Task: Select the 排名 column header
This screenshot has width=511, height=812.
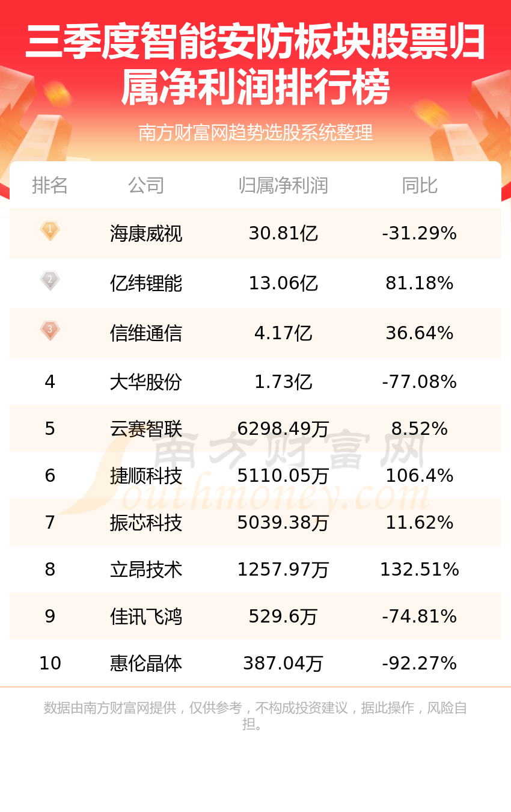Action: coord(50,186)
